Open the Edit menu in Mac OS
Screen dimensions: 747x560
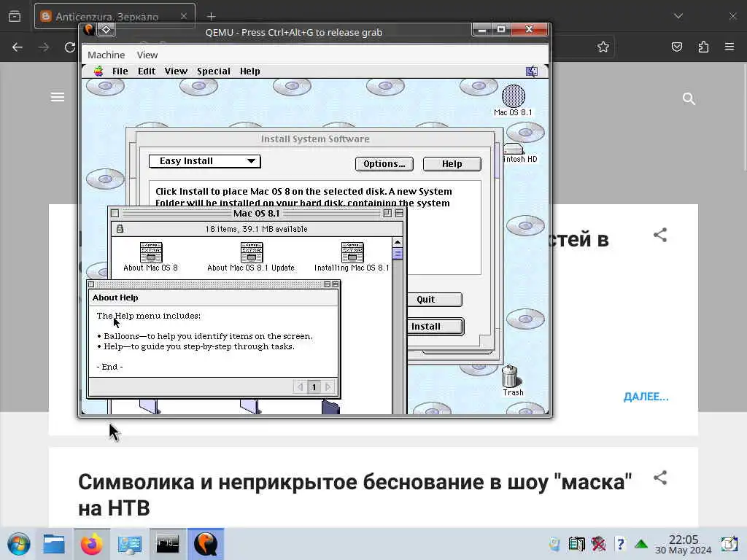[x=146, y=71]
